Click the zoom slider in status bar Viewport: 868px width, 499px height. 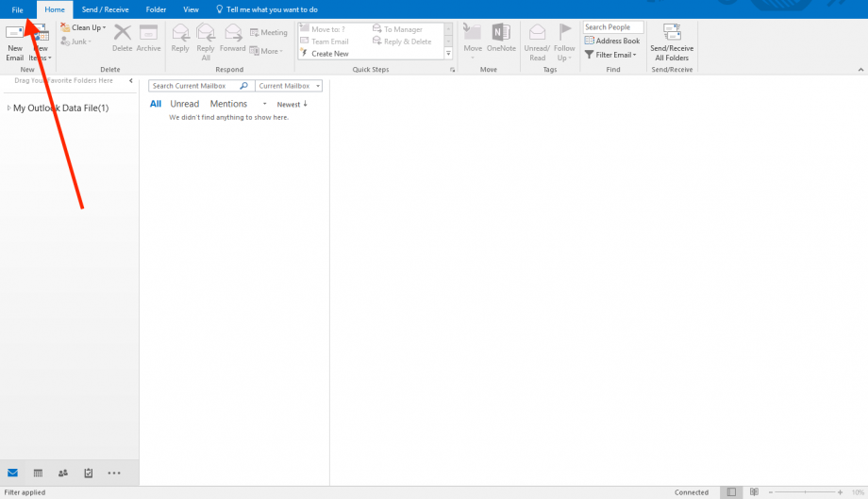[x=805, y=492]
